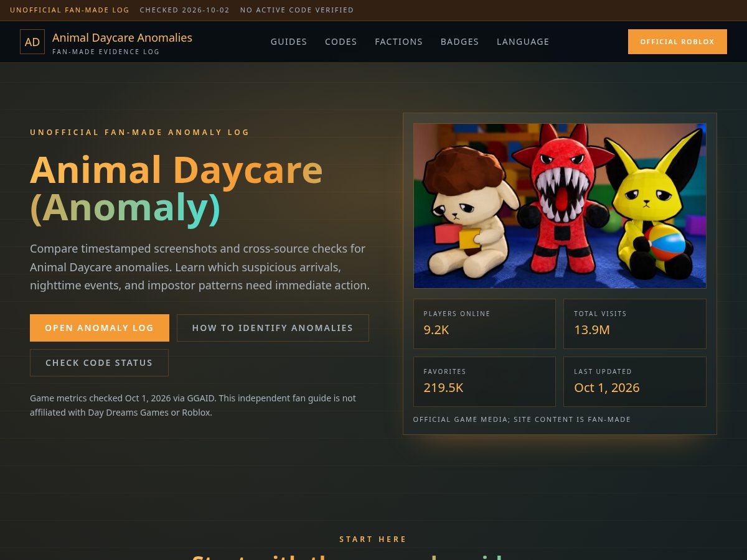
Task: Open the Guides nav item
Action: coord(289,42)
